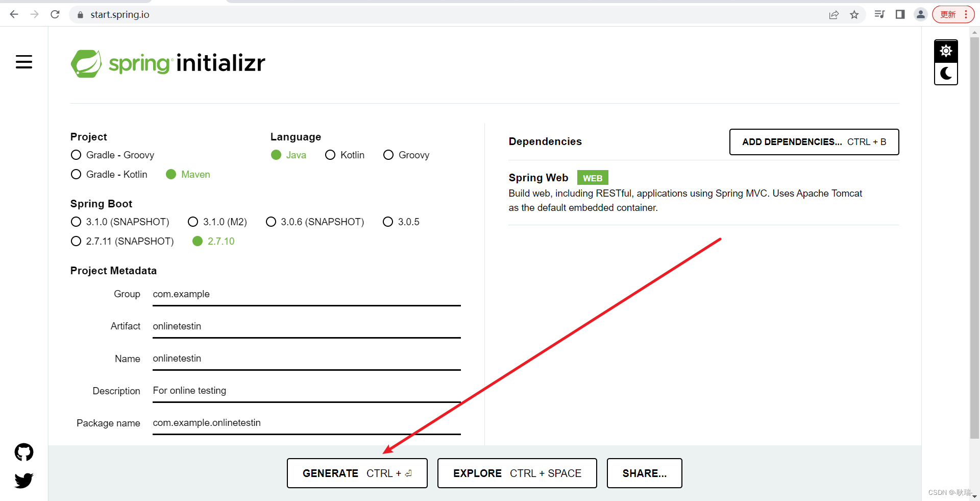
Task: Select Spring Boot 3.1.0 (M2)
Action: click(217, 222)
